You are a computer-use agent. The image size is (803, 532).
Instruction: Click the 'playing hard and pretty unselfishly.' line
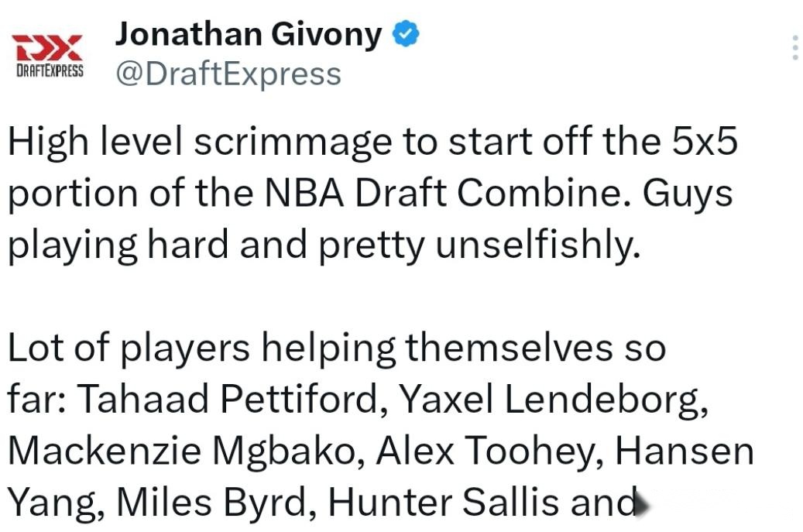coord(324,245)
